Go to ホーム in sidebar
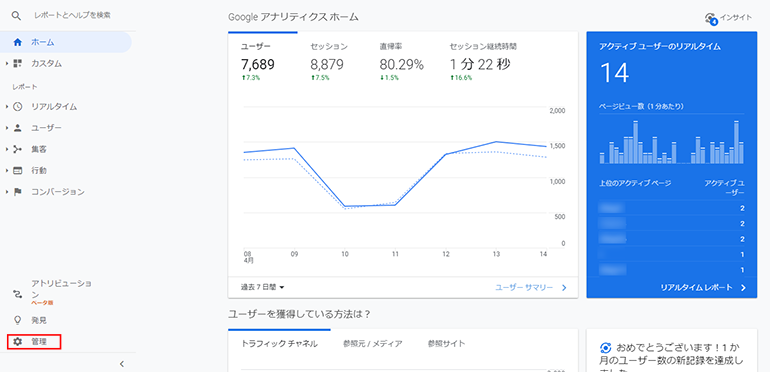This screenshot has width=770, height=372. (66, 42)
